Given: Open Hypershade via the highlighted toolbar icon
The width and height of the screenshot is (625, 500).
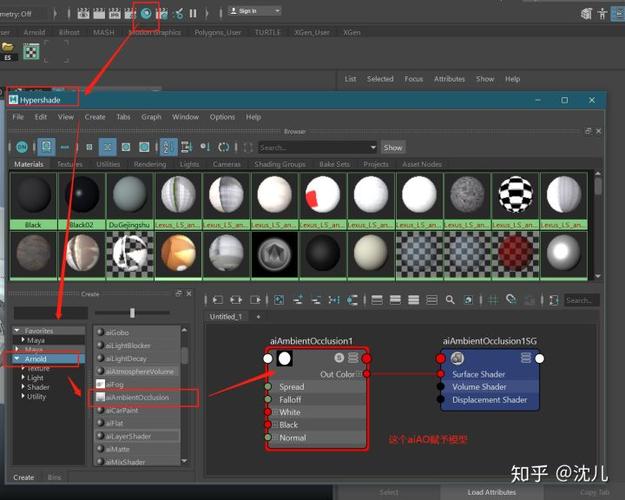Looking at the screenshot, I should pos(147,13).
